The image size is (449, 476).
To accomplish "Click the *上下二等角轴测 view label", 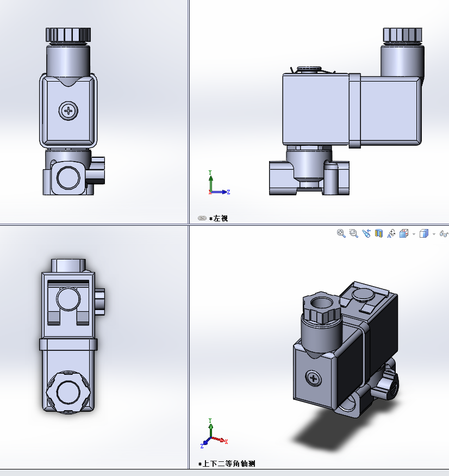I will pyautogui.click(x=227, y=463).
